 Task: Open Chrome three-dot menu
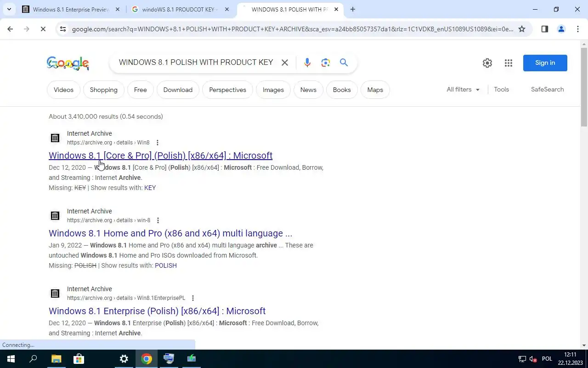pos(578,29)
